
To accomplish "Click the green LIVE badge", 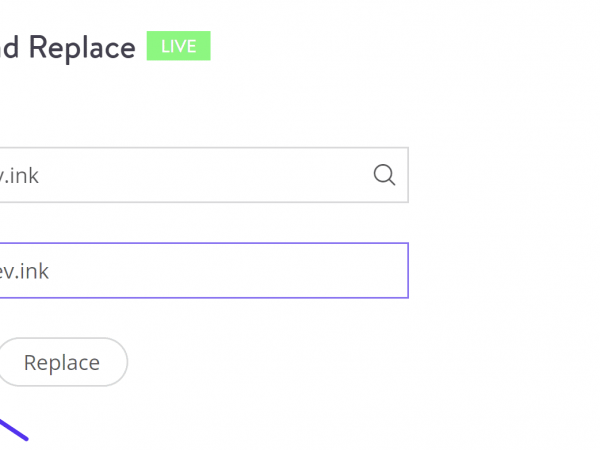I will tap(178, 46).
